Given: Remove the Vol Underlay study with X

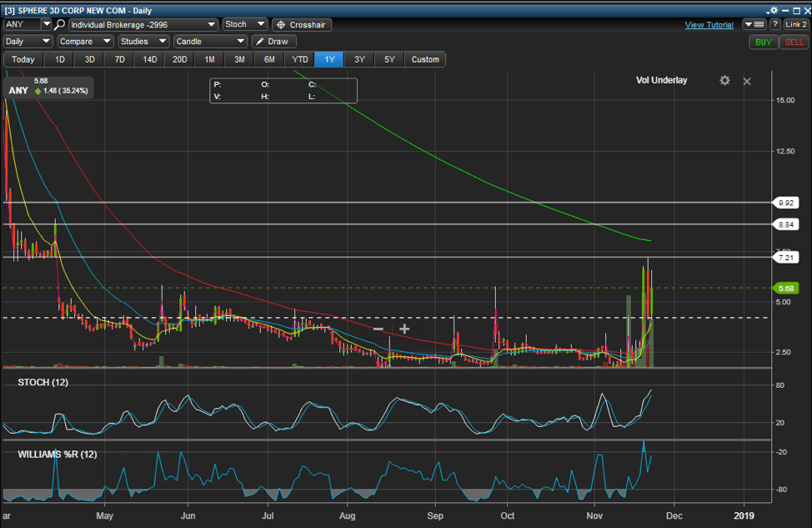Looking at the screenshot, I should tap(747, 81).
